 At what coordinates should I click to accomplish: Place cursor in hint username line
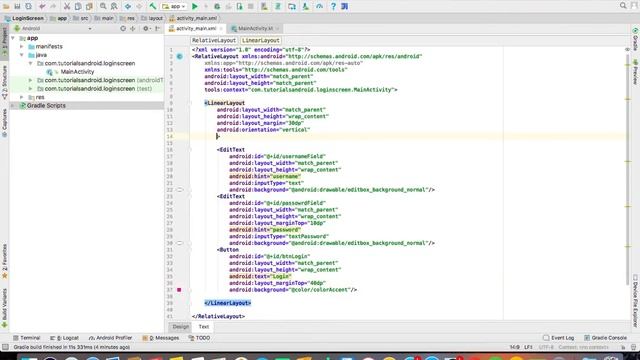point(265,176)
